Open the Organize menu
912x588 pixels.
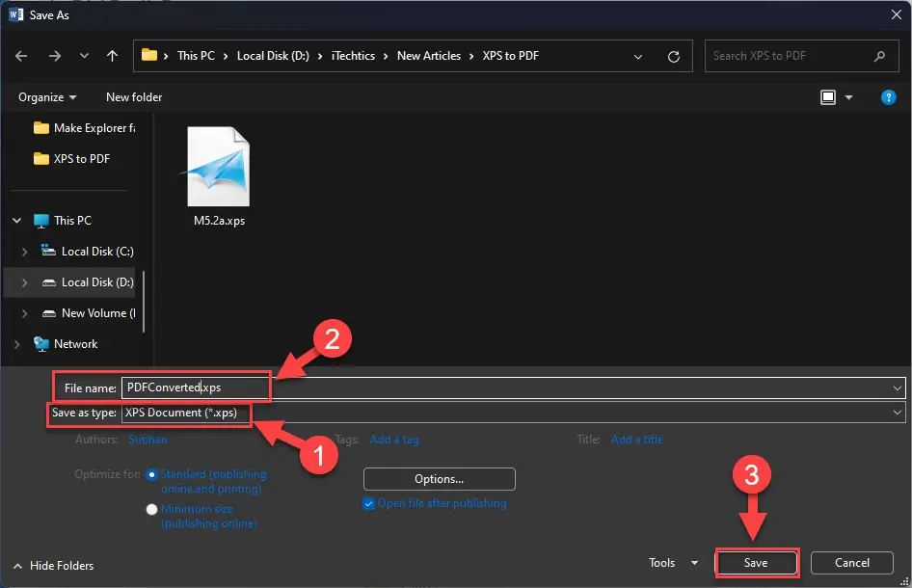[x=47, y=97]
